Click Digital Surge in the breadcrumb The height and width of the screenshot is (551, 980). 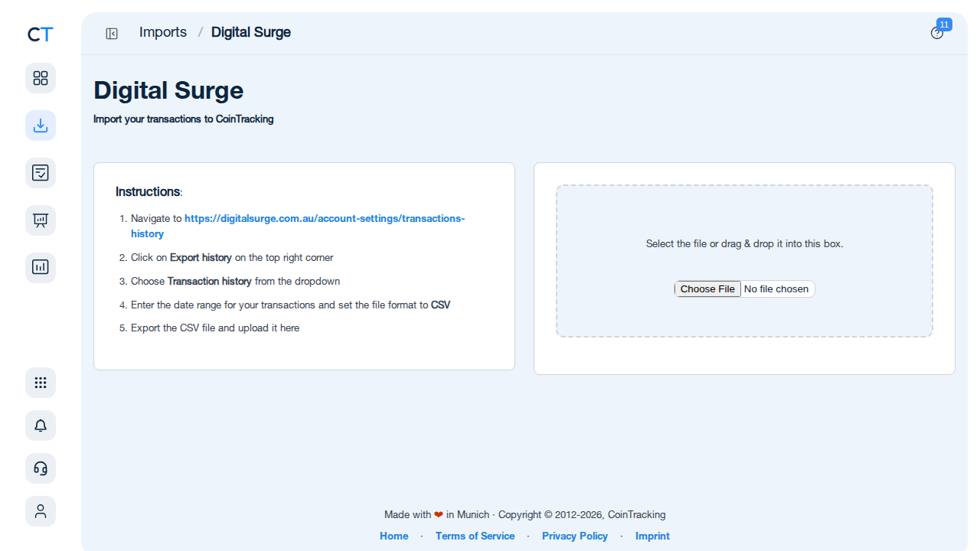coord(251,32)
